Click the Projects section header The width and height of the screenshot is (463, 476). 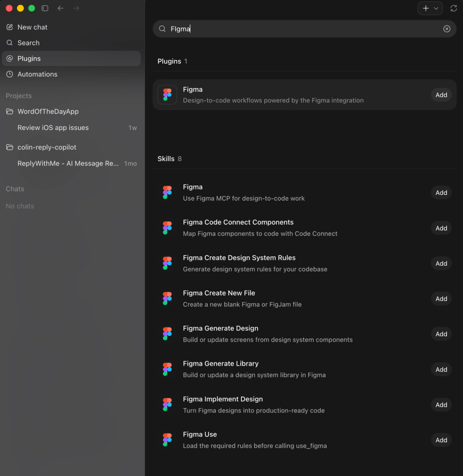tap(19, 96)
